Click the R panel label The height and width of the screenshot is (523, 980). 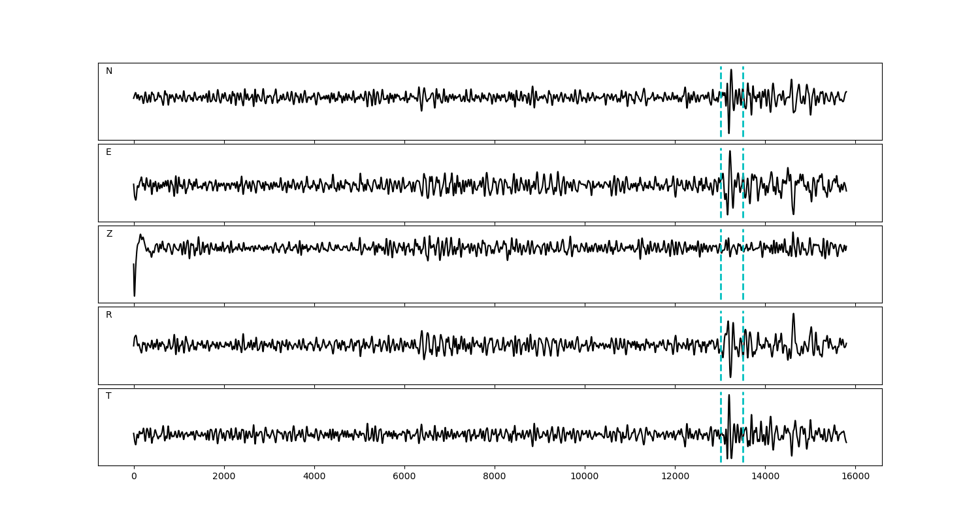[x=109, y=315]
